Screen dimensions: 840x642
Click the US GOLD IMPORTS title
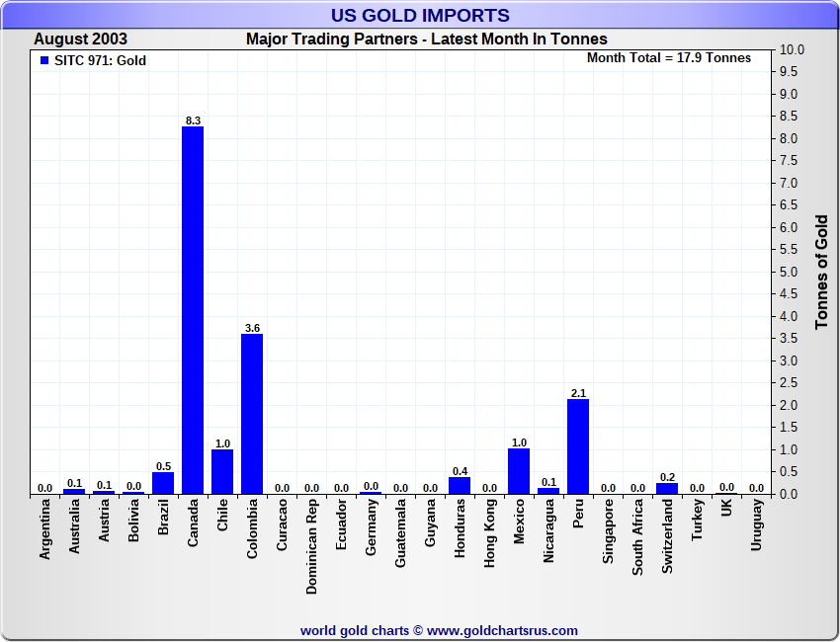pos(420,15)
